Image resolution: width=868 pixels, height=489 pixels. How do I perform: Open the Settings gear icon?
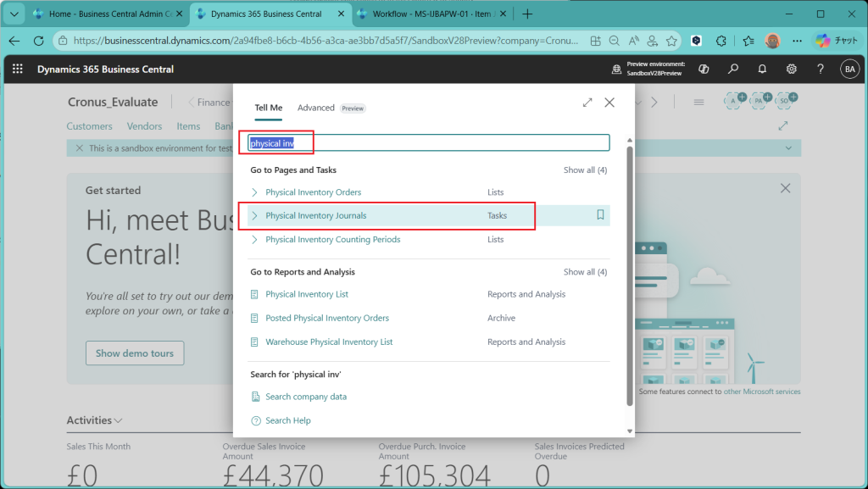pos(791,69)
